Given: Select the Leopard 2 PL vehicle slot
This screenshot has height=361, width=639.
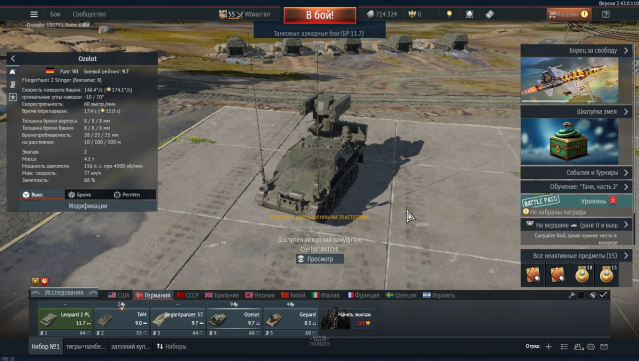Looking at the screenshot, I should pos(65,319).
